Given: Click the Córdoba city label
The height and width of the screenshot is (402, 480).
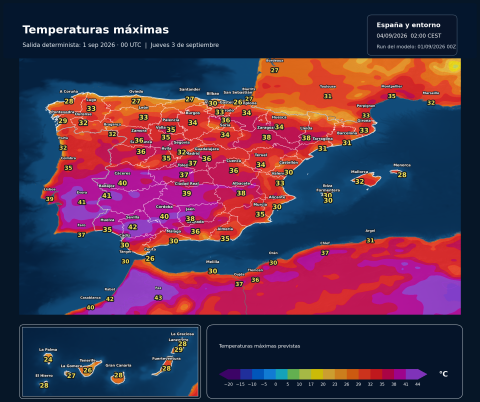Looking at the screenshot, I should click(x=164, y=207).
